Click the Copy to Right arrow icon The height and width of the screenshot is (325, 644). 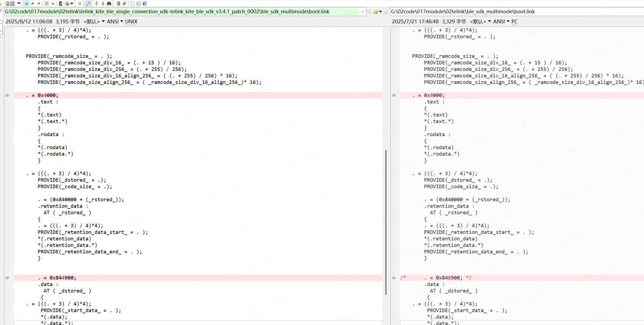click(x=80, y=3)
